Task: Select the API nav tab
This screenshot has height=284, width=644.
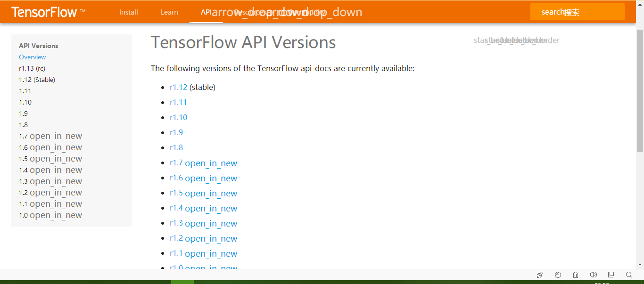Action: pyautogui.click(x=206, y=12)
